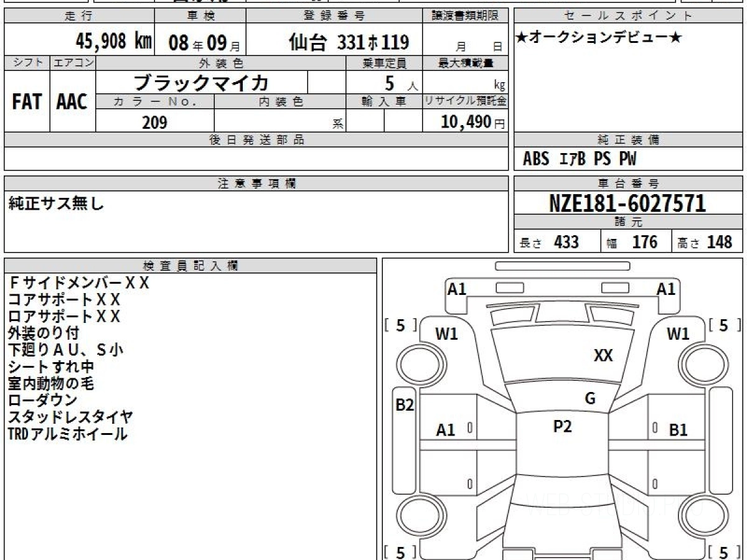The height and width of the screenshot is (560, 747).
Task: Select the PS equipment entry
Action: click(x=602, y=159)
